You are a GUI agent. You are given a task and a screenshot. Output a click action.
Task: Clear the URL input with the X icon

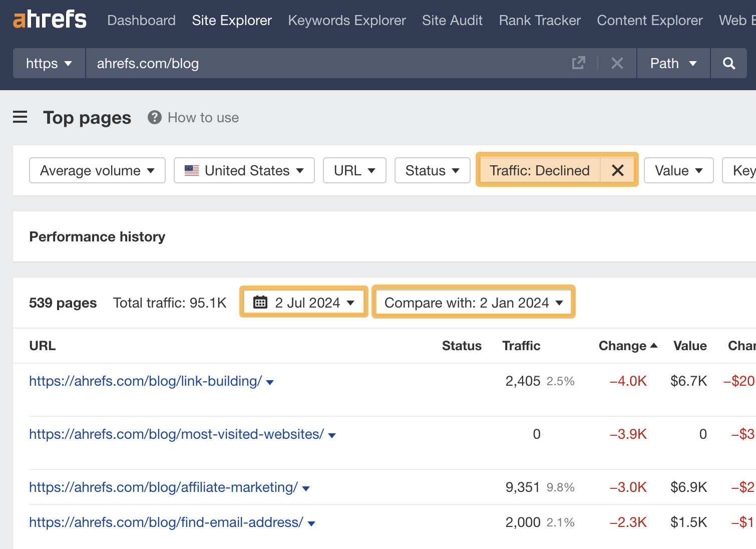tap(617, 63)
